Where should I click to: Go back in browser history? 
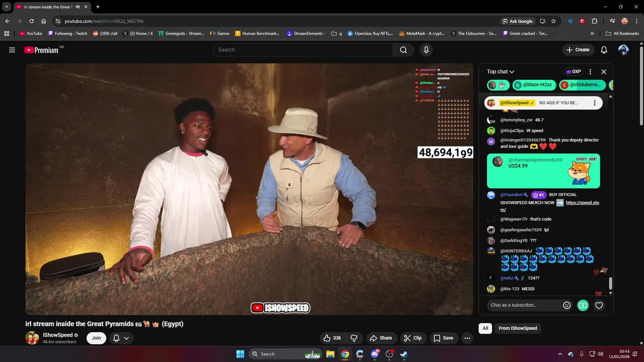pos(8,21)
